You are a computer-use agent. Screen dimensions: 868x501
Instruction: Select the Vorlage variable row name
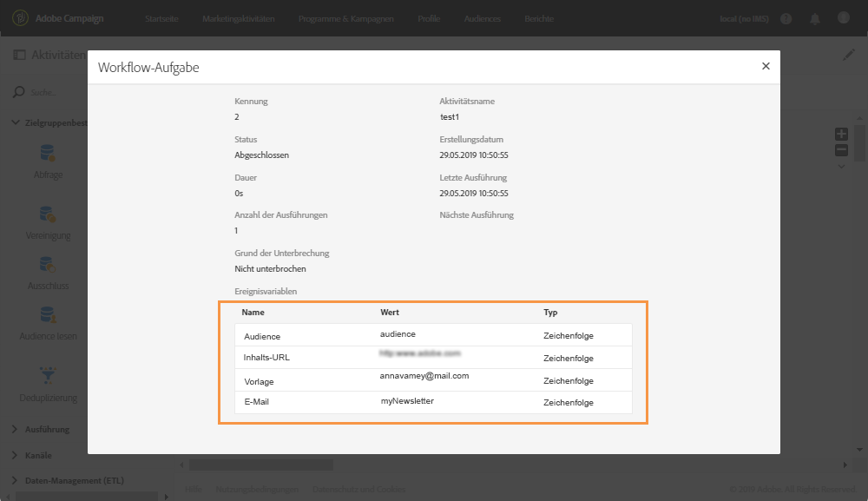259,382
